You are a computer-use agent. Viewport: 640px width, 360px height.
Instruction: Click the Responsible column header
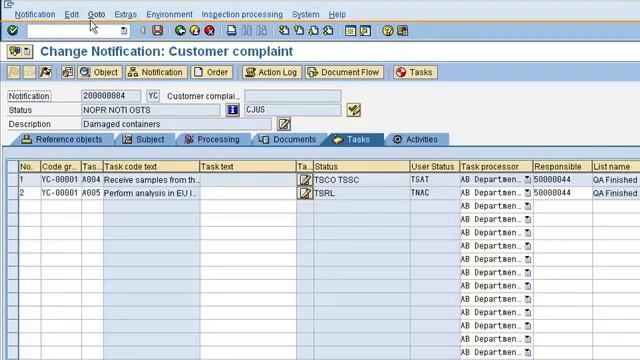click(x=562, y=167)
